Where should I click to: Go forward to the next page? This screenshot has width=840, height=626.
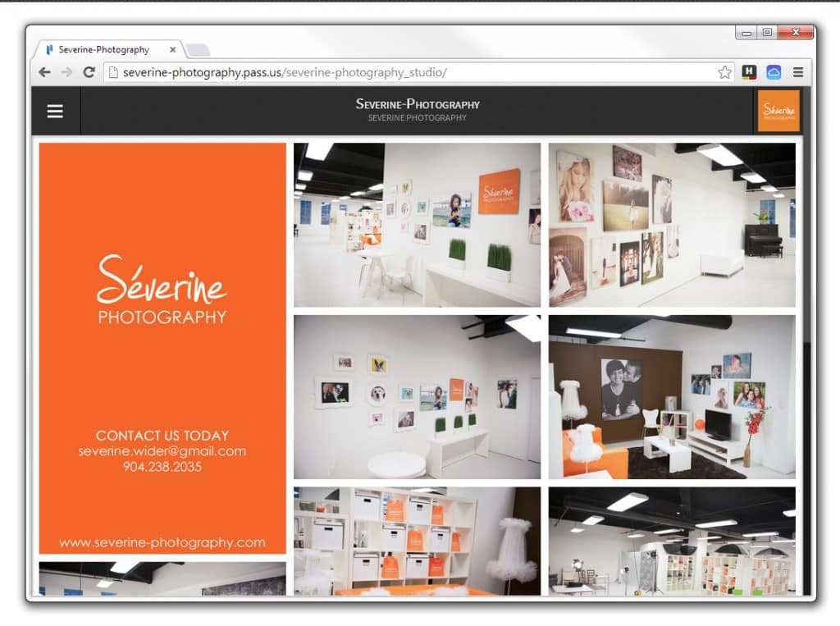coord(66,72)
